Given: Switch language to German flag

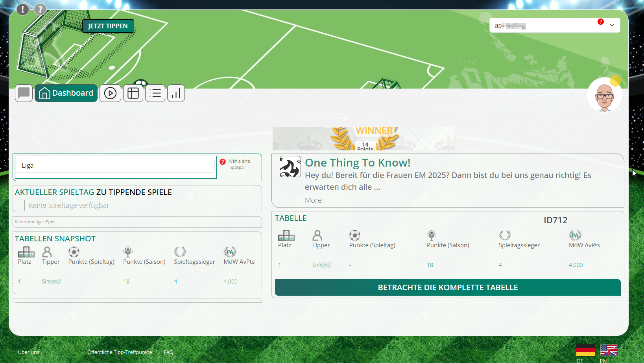Looking at the screenshot, I should 585,350.
